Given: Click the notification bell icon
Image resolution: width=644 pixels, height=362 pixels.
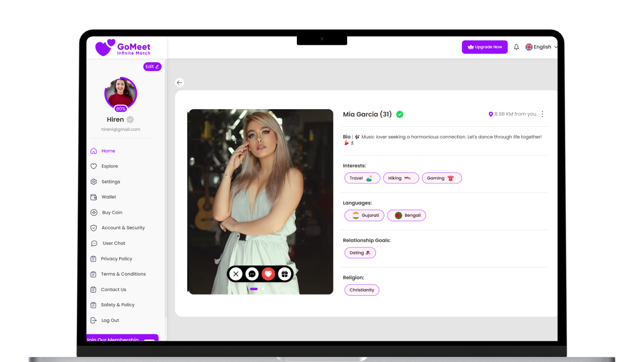Looking at the screenshot, I should click(x=516, y=46).
